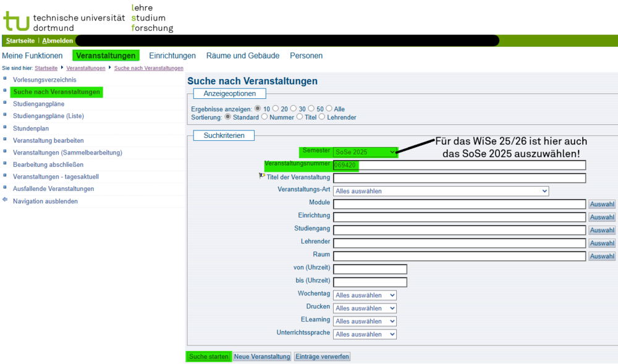Image resolution: width=618 pixels, height=364 pixels.
Task: Open Bearbeitung abschließen in sidebar
Action: 48,164
